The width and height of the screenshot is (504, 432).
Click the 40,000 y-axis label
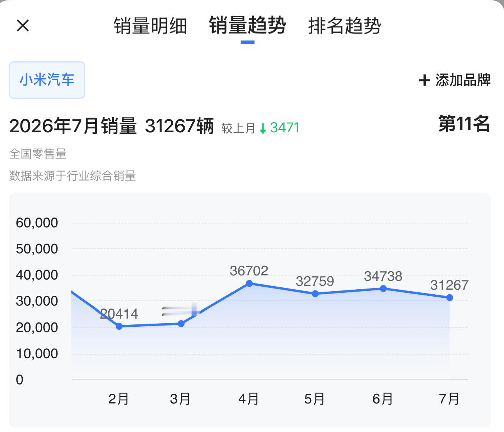click(37, 275)
